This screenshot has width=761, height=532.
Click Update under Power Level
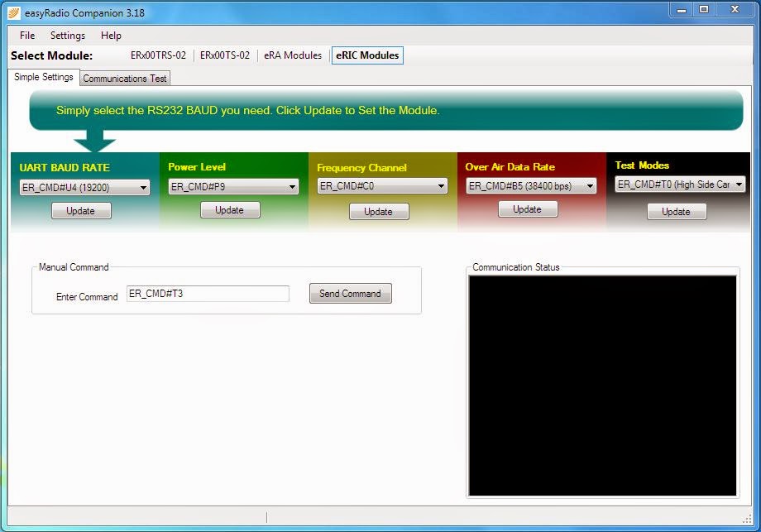click(x=230, y=209)
